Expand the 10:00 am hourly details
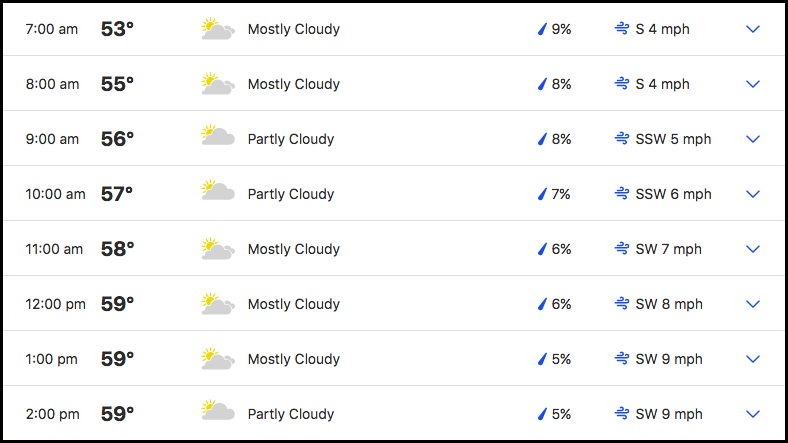This screenshot has height=443, width=788. [x=752, y=194]
